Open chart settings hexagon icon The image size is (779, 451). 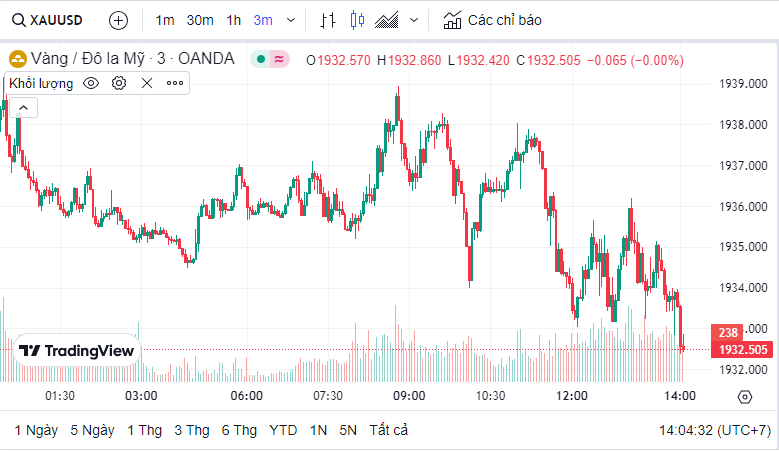[744, 397]
